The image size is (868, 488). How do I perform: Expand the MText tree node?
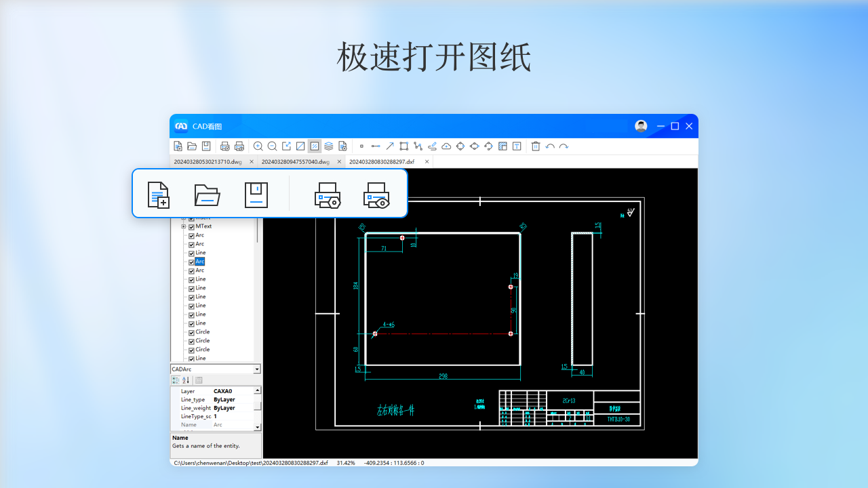point(183,226)
